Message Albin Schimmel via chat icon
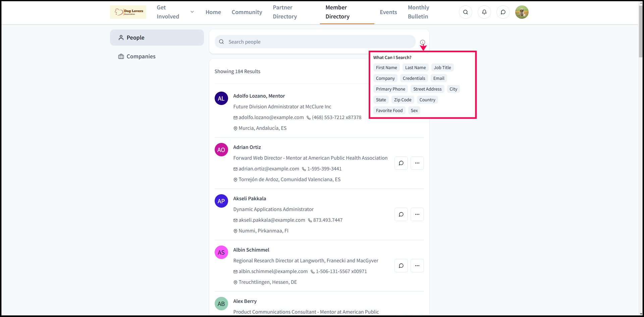Viewport: 644px width, 317px height. 401,266
